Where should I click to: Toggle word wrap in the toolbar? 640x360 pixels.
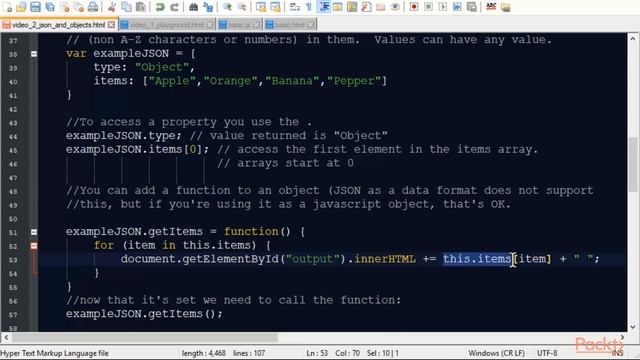tap(295, 7)
